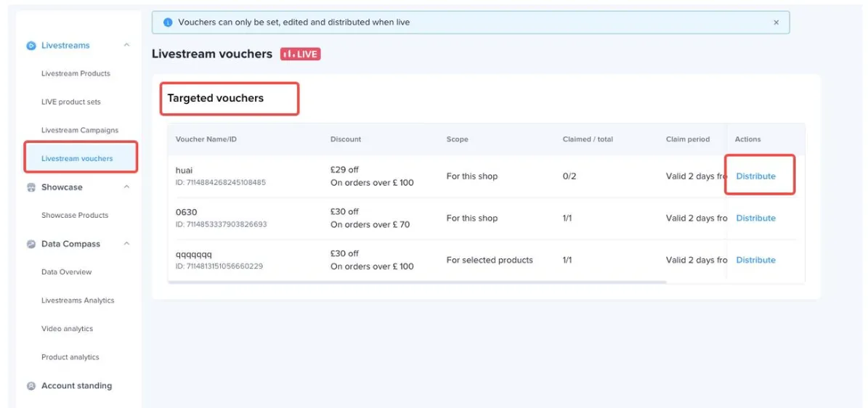868x408 pixels.
Task: Click the huai row's For this shop scope
Action: (471, 176)
